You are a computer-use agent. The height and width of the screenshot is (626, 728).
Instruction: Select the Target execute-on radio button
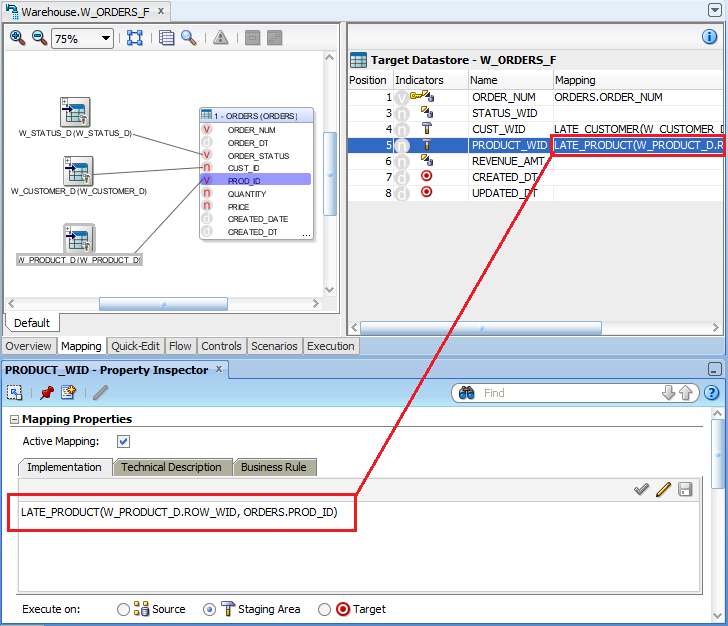pyautogui.click(x=325, y=609)
